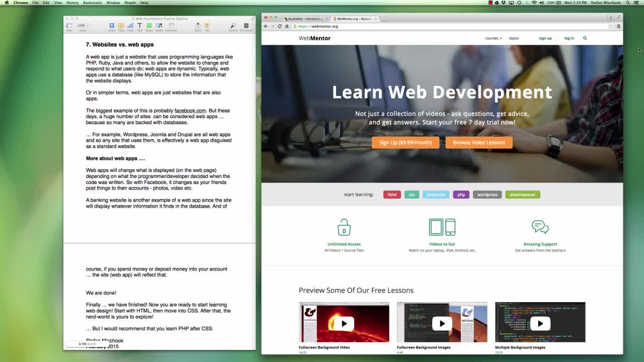Click the Time Machine icon in menu bar
The height and width of the screenshot is (362, 644).
(x=520, y=3)
